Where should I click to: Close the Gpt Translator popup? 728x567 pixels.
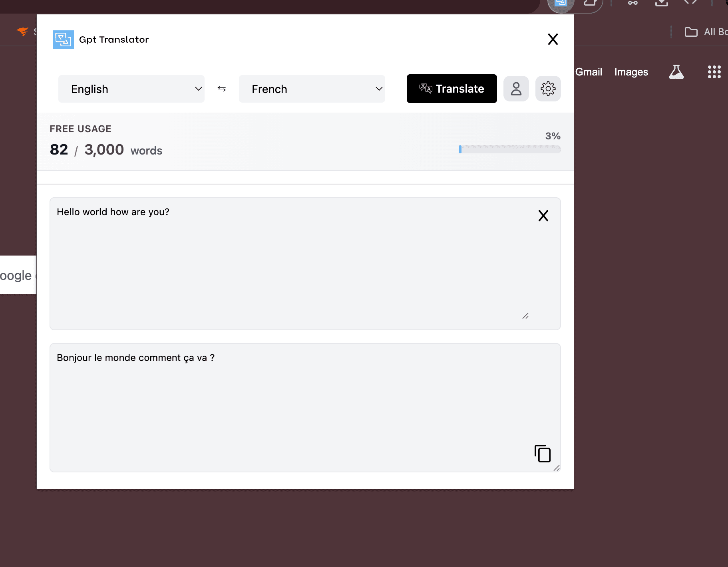(x=553, y=39)
